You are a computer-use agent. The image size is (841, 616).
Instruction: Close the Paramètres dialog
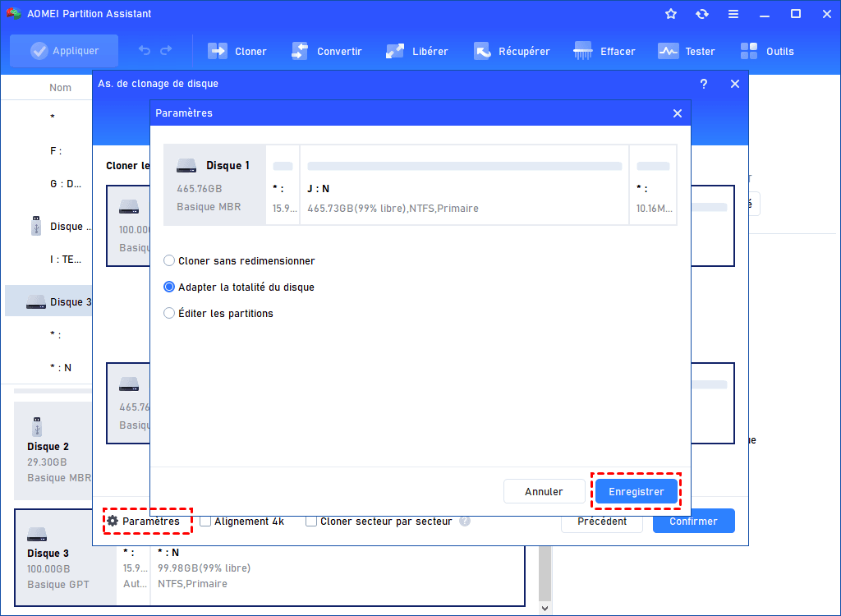point(678,113)
